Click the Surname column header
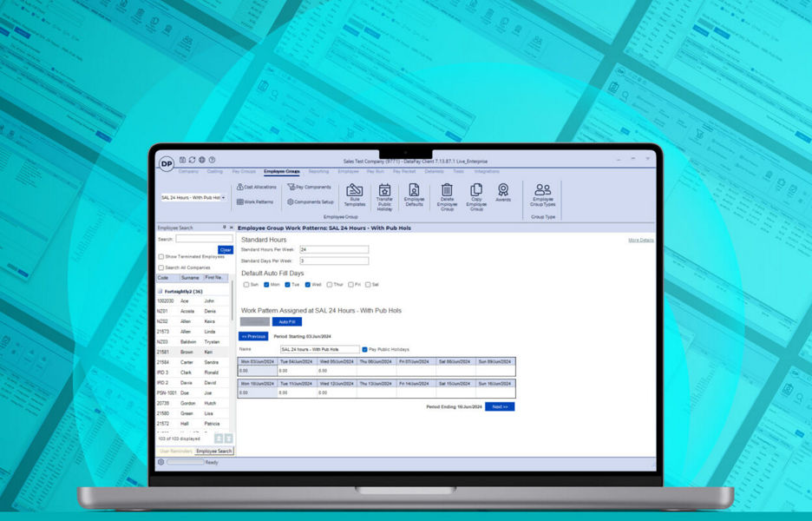The image size is (812, 521). pos(191,278)
